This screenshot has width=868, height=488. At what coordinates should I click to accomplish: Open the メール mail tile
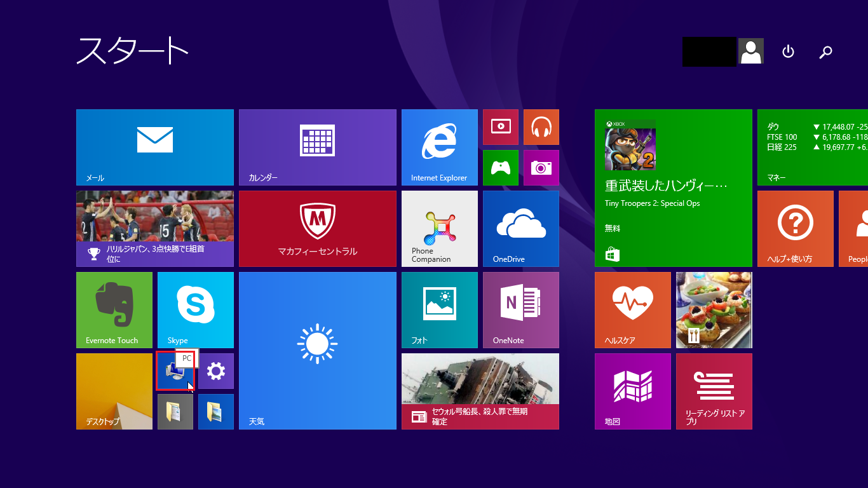point(155,147)
